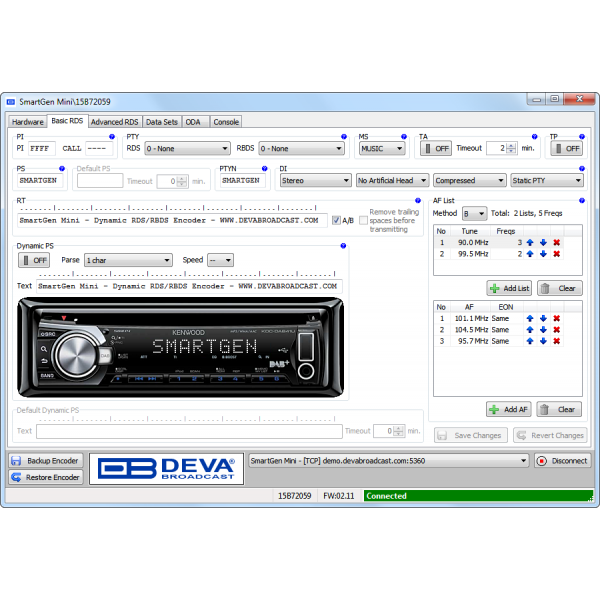Click the RT section blue help dot
This screenshot has height=600, width=600.
(418, 201)
